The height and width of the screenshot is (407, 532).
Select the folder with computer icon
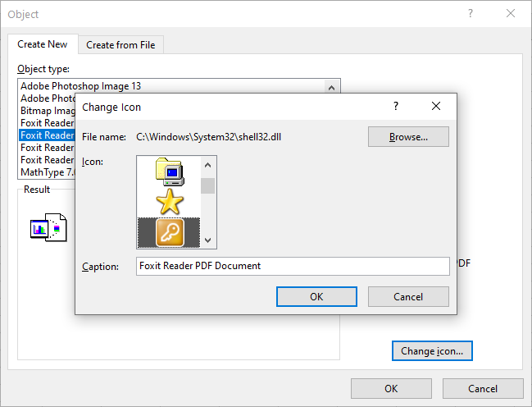pos(169,171)
